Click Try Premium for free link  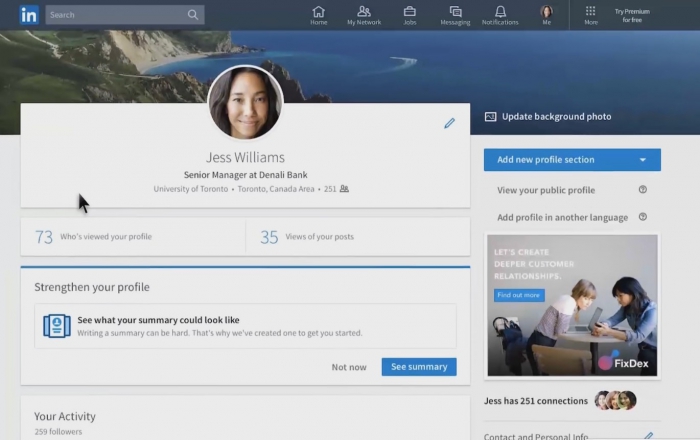click(x=631, y=15)
